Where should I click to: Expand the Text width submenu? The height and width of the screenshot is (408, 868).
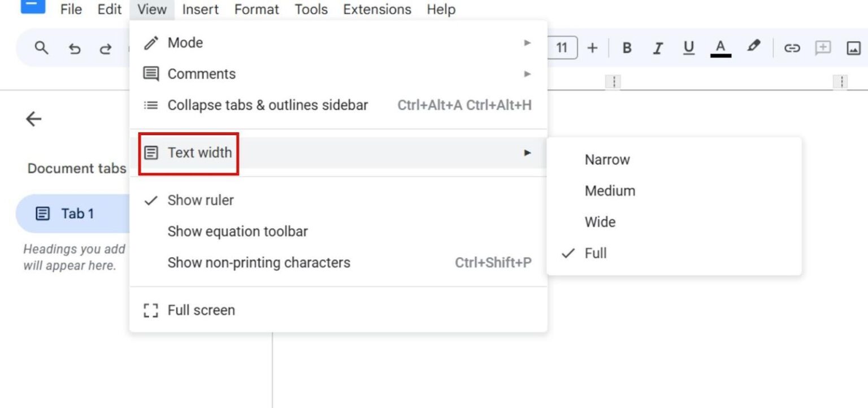[x=200, y=153]
